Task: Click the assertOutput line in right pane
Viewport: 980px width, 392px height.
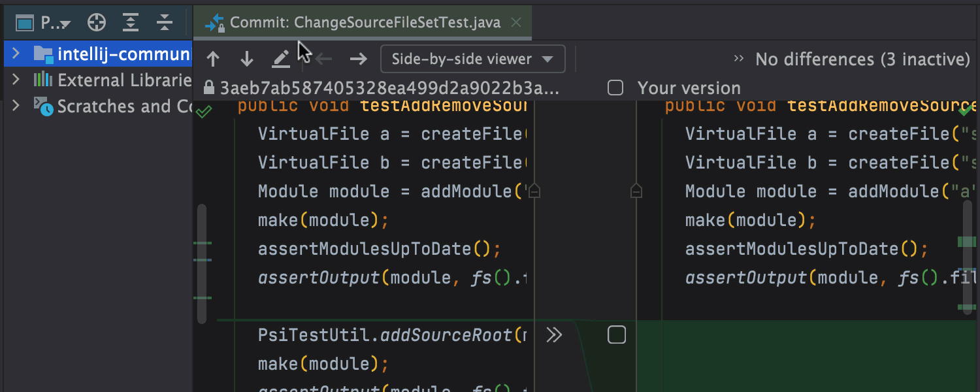Action: click(831, 278)
